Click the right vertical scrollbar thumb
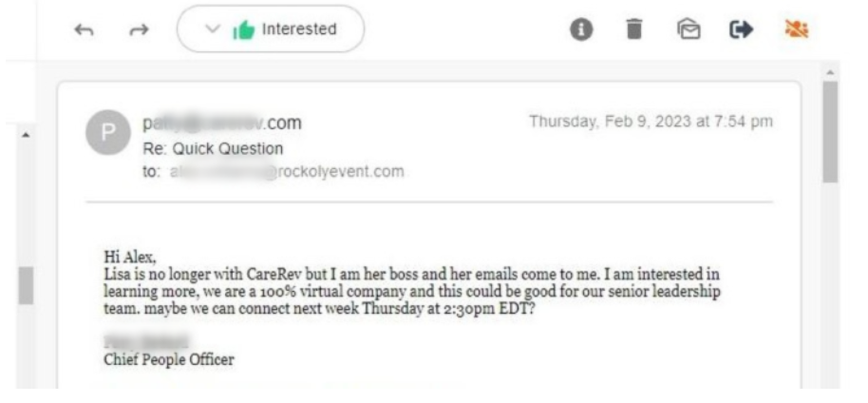Screen dimensions: 868x403 (830, 132)
